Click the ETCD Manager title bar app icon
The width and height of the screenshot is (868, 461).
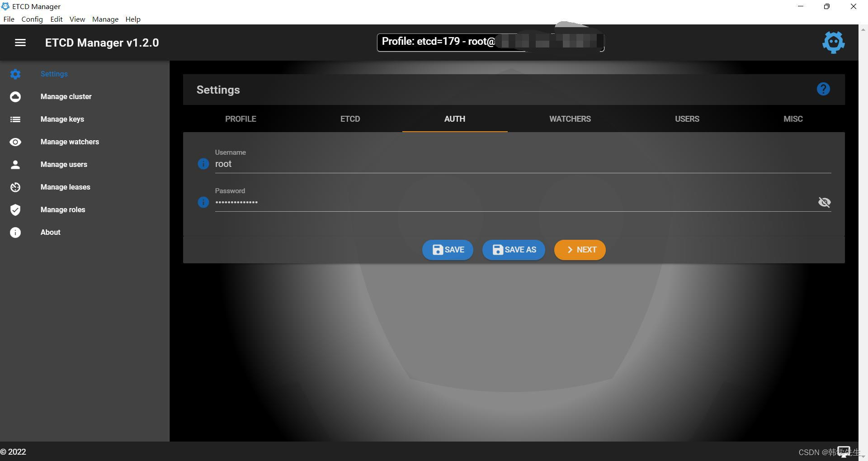5,6
